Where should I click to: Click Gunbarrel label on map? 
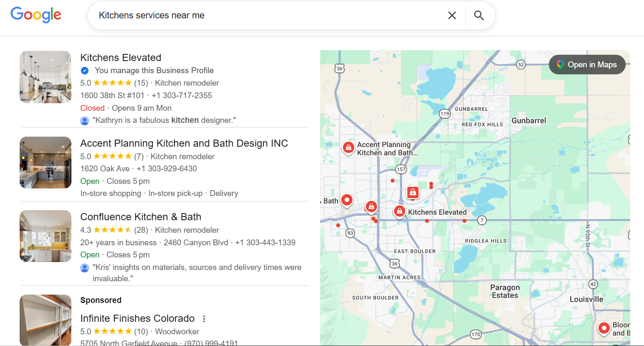pos(529,121)
